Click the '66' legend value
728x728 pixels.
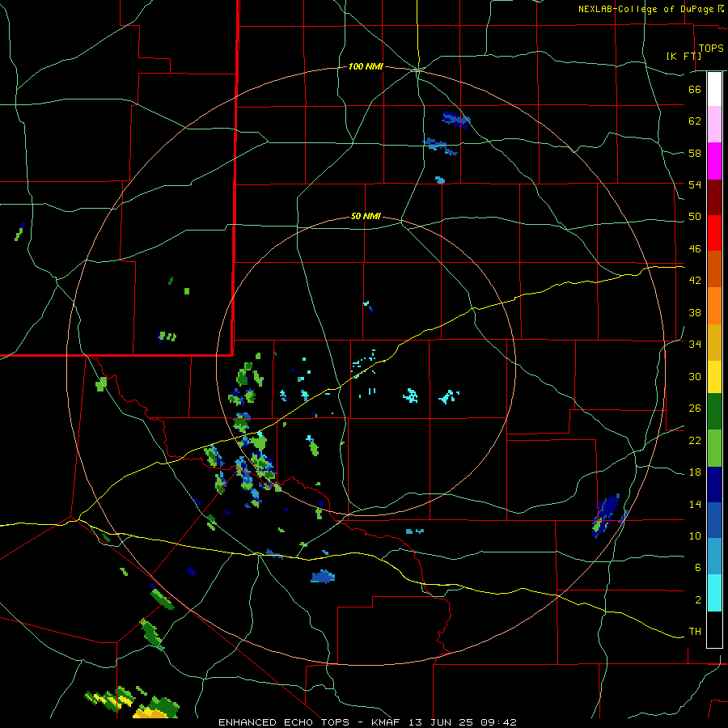pyautogui.click(x=695, y=89)
